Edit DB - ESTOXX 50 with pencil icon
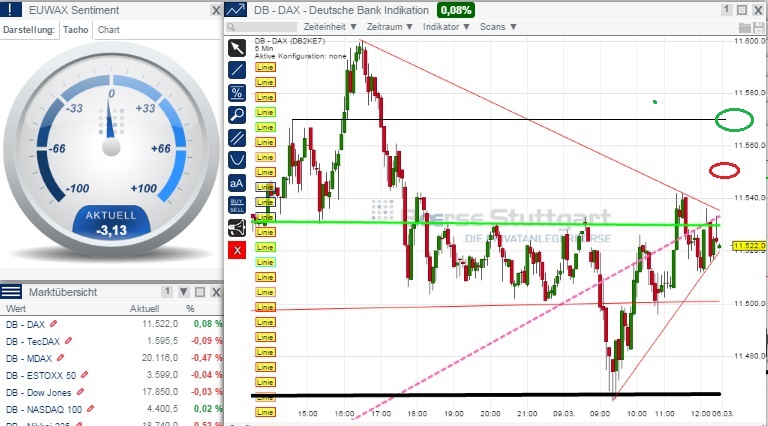Screen dimensions: 768x426 (84, 375)
